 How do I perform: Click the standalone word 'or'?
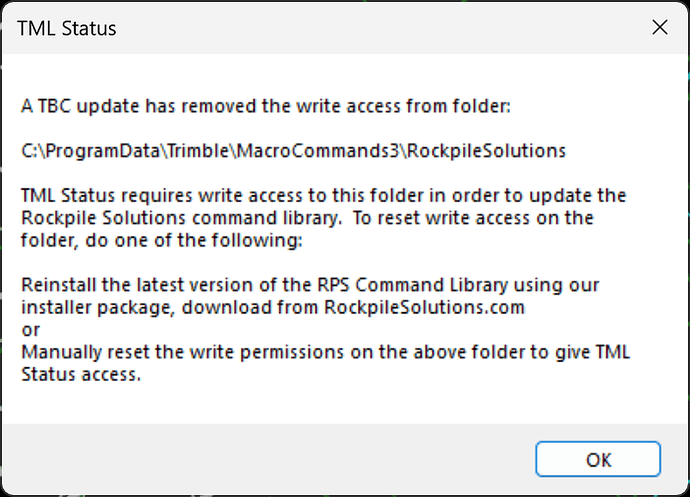click(30, 329)
